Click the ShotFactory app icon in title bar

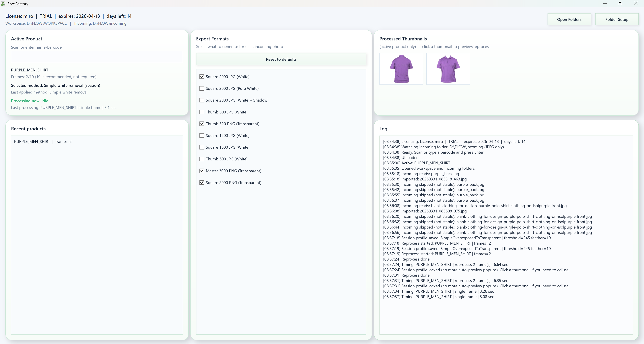tap(3, 4)
